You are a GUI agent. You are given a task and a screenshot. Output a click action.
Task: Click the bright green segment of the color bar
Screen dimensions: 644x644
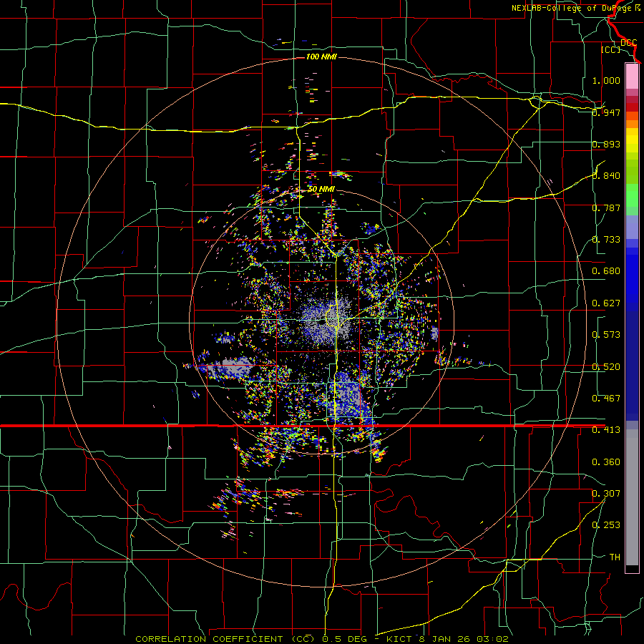pyautogui.click(x=632, y=195)
